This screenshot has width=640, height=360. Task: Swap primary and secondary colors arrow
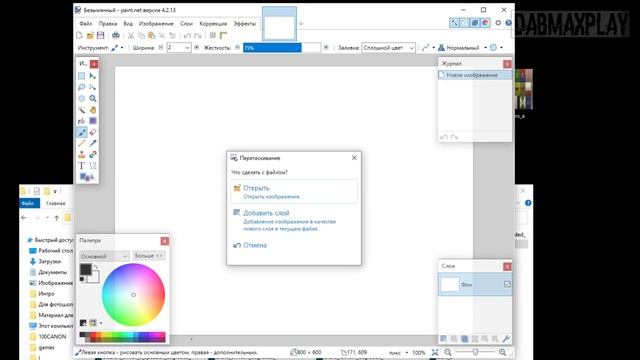(x=96, y=266)
